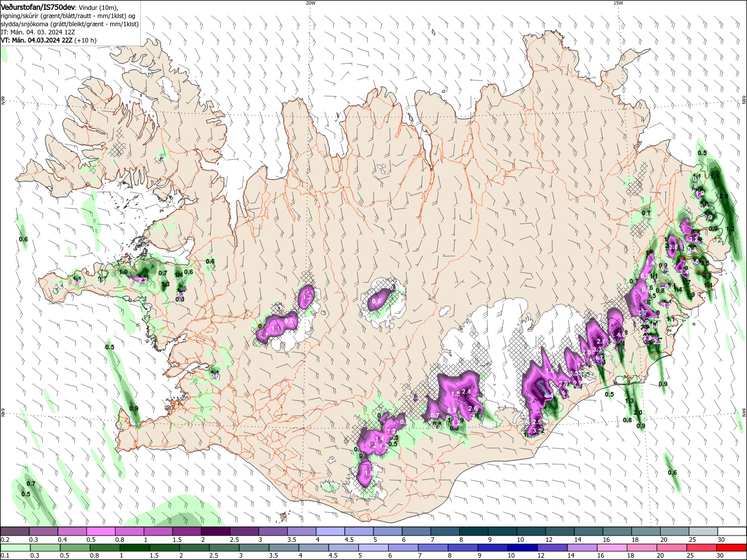Screen dimensions: 747x560
Task: Click the 15W longitude label
Action: (x=618, y=3)
